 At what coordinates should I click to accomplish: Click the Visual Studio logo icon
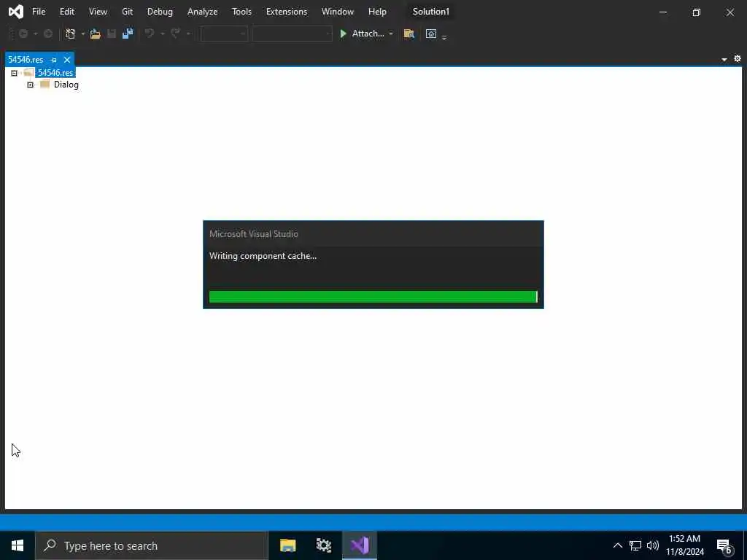(16, 12)
